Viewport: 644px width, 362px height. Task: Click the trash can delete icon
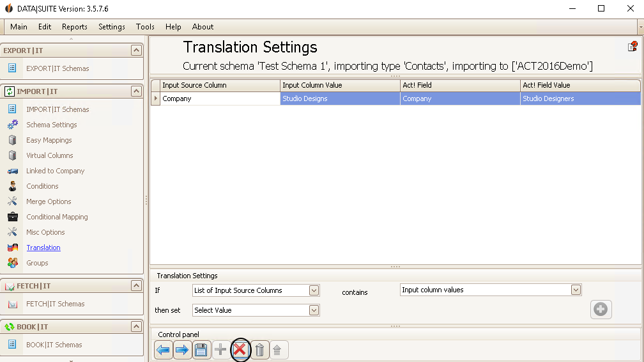[259, 350]
